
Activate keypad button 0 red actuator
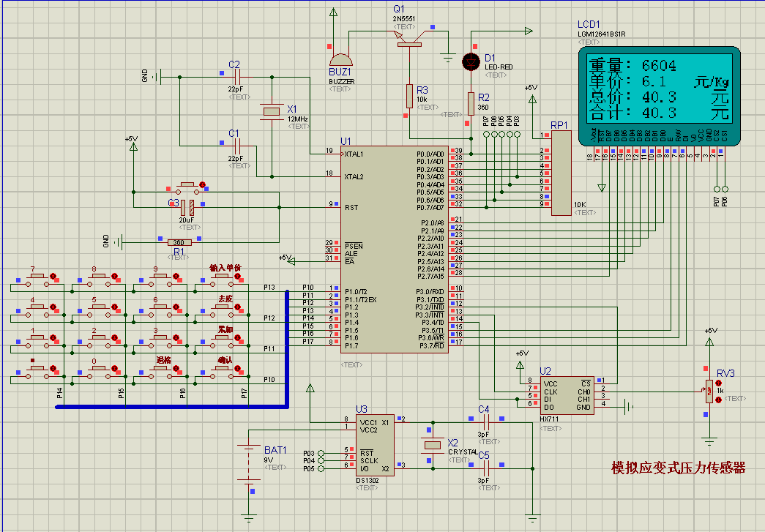[x=114, y=368]
